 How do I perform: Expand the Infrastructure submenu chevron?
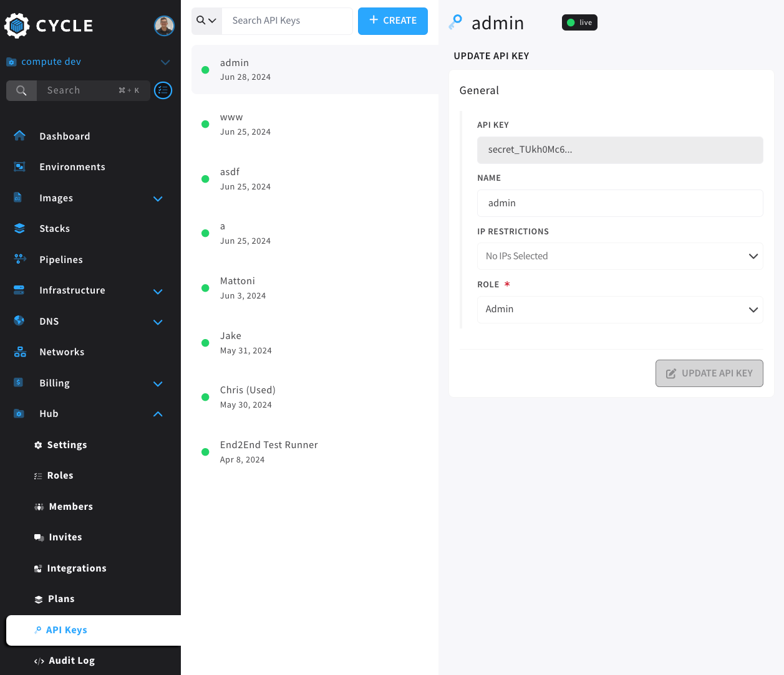click(158, 291)
